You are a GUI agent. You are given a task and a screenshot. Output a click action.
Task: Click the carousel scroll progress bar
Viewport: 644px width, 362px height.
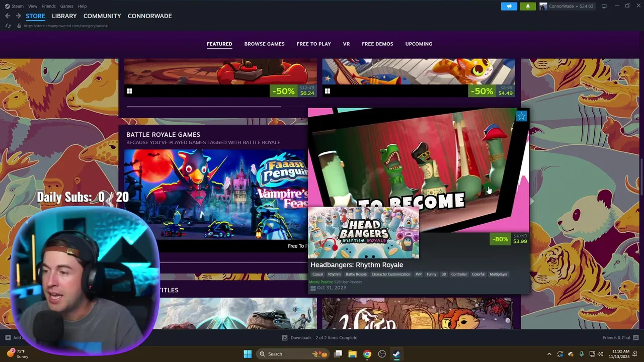click(204, 107)
